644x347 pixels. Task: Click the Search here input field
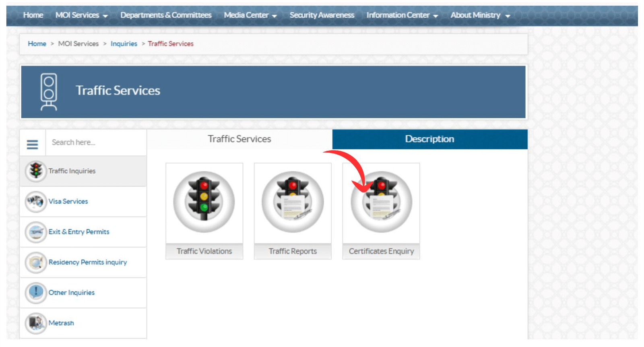[x=96, y=143]
